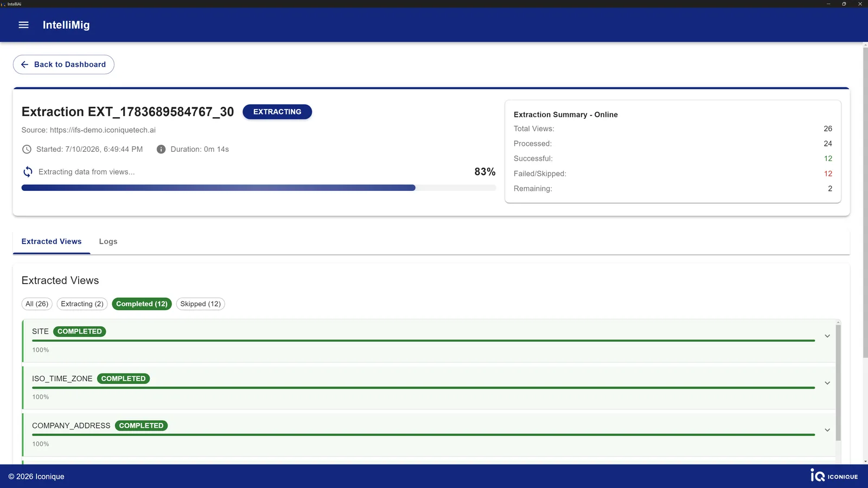The image size is (868, 488).
Task: Click the Duration 0m 14s text
Action: (200, 149)
